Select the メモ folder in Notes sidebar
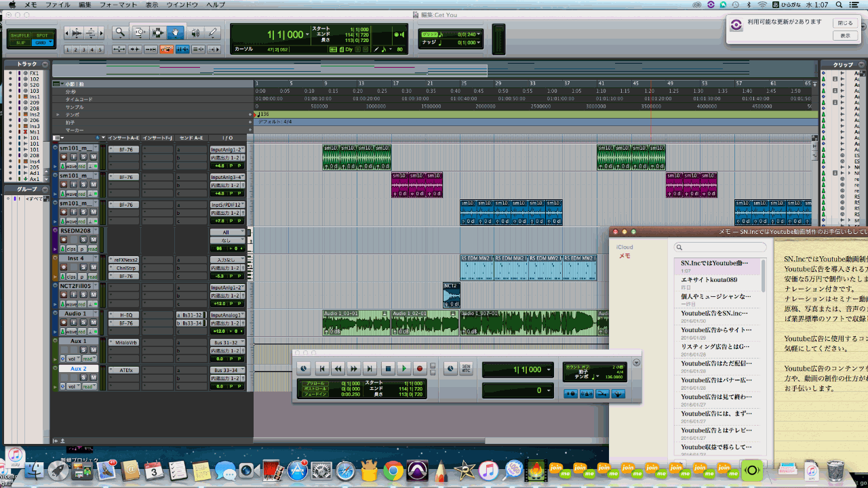Screen dimensions: 868x488 [625, 256]
